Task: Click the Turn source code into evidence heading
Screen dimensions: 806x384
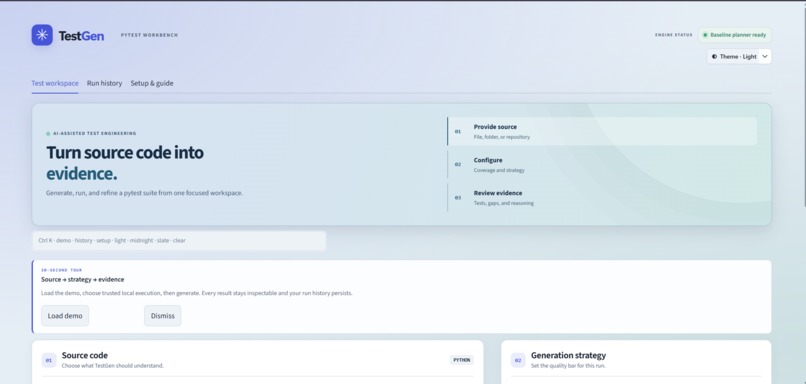Action: pyautogui.click(x=125, y=163)
